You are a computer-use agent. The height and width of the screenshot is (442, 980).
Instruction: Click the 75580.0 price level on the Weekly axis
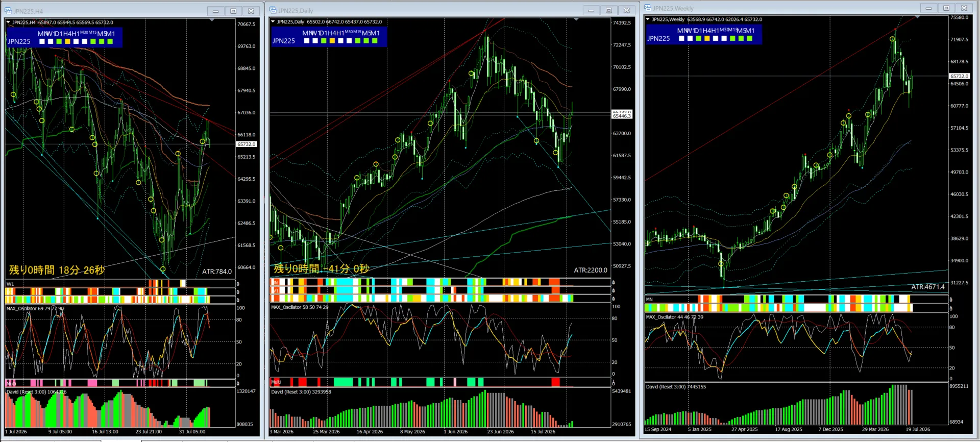(x=959, y=17)
